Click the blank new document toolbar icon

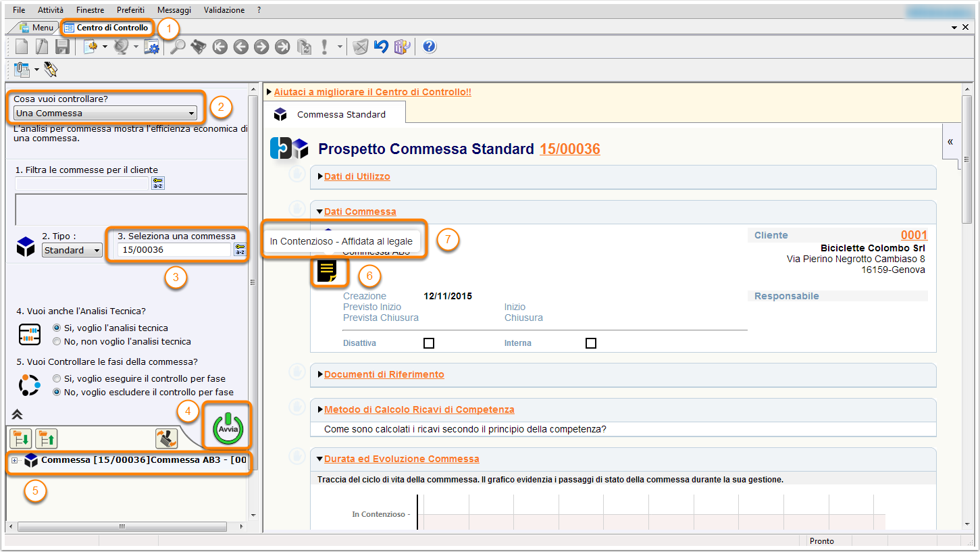22,47
